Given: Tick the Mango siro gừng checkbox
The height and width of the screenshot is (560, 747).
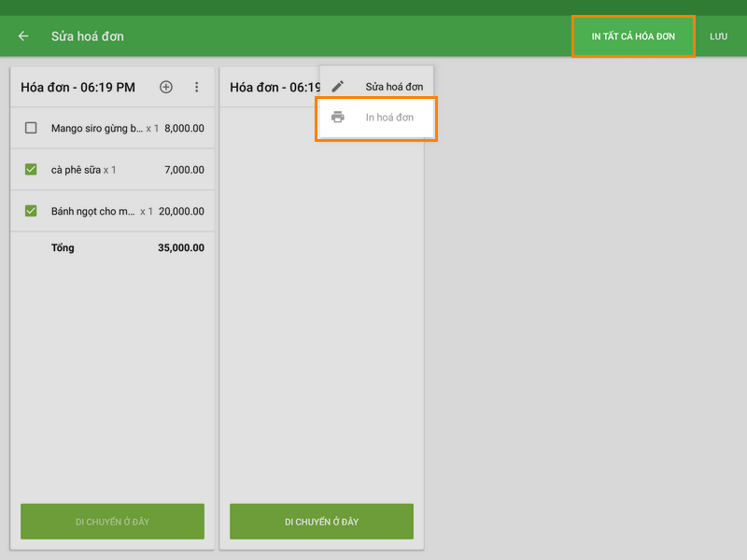Looking at the screenshot, I should click(x=31, y=128).
